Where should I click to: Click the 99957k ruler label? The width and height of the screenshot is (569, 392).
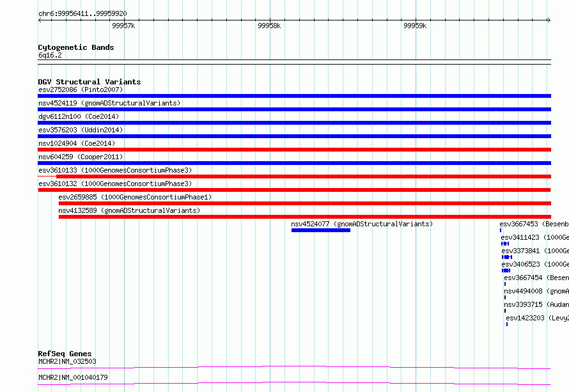tap(123, 26)
